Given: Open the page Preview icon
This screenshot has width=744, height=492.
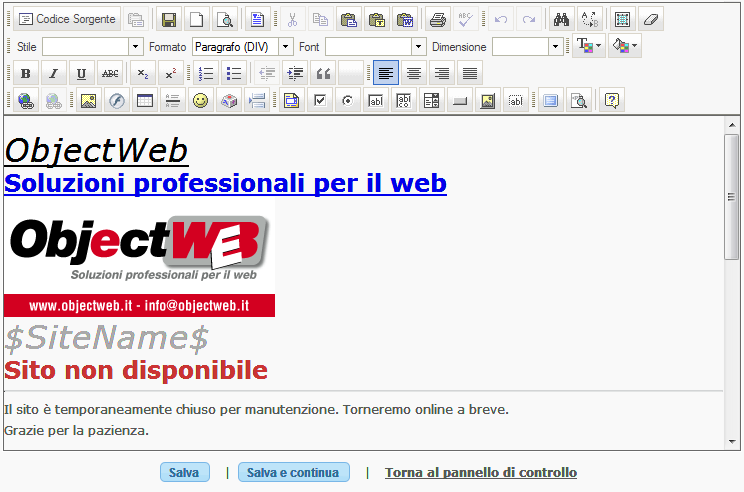Looking at the screenshot, I should [x=225, y=19].
